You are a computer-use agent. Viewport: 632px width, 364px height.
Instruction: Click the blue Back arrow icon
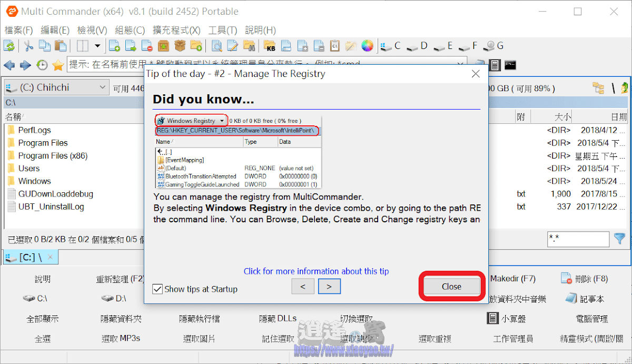[x=9, y=65]
